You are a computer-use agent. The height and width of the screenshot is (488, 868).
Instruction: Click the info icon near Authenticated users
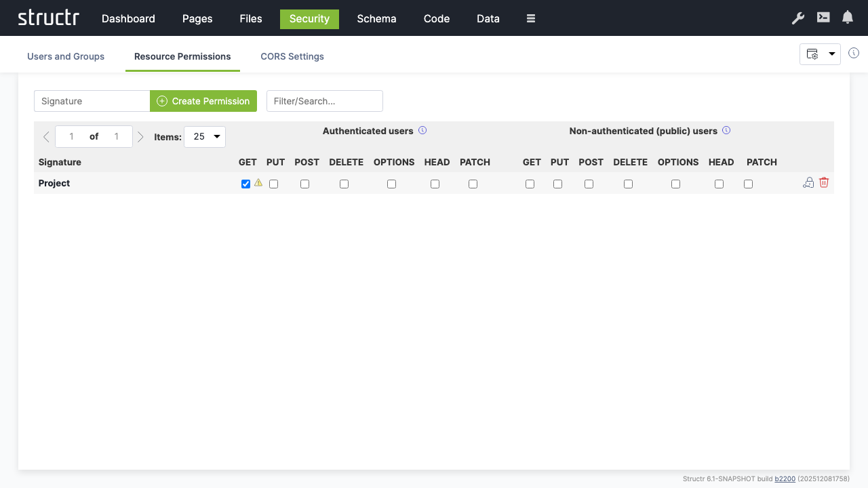tap(422, 130)
